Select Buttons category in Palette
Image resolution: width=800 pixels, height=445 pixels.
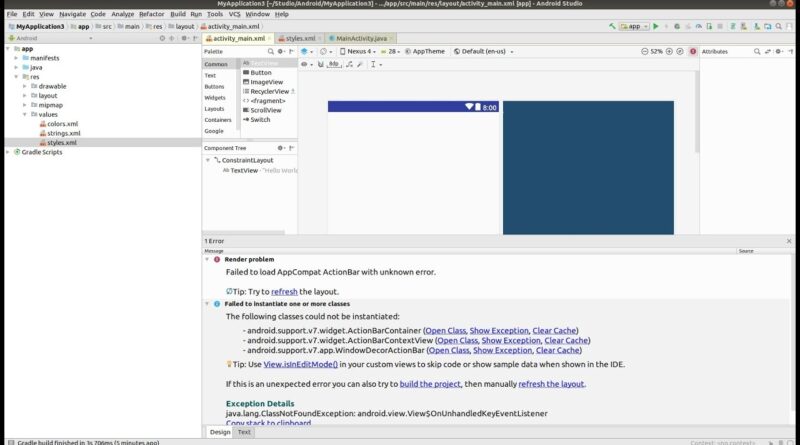(214, 87)
